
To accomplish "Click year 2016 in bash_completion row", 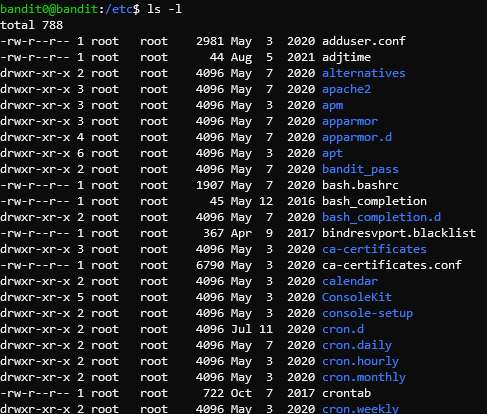I will tap(301, 201).
